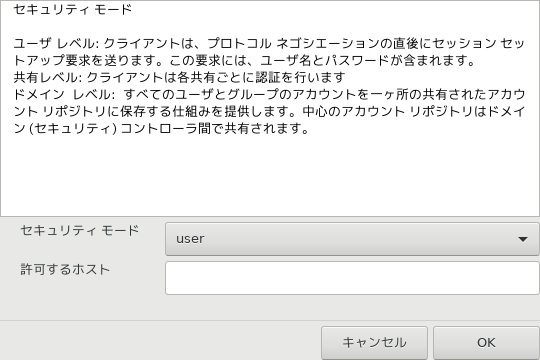Focus the 許可するホスト input field
The width and height of the screenshot is (540, 360).
tap(352, 278)
